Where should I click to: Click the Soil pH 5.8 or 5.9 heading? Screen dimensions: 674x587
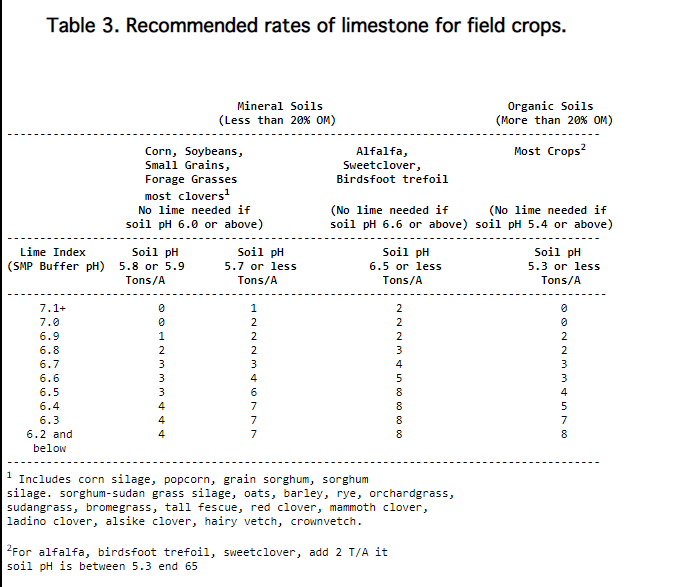pos(152,266)
